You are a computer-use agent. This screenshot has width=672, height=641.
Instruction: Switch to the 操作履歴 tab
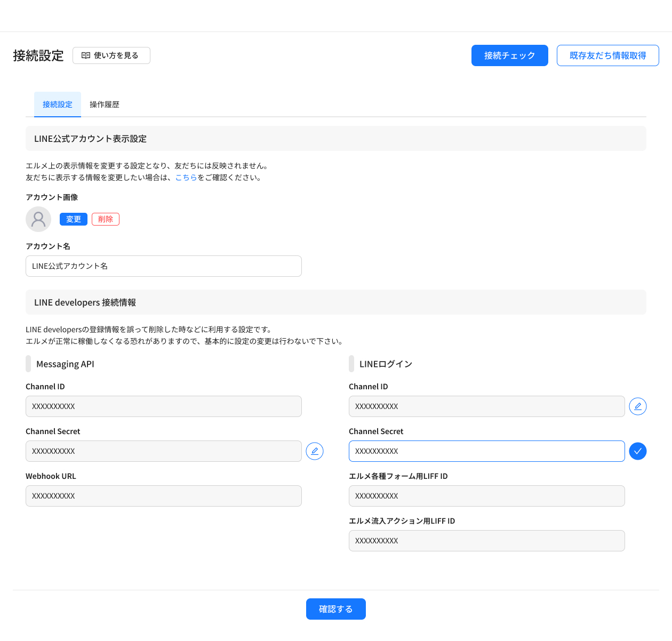105,105
